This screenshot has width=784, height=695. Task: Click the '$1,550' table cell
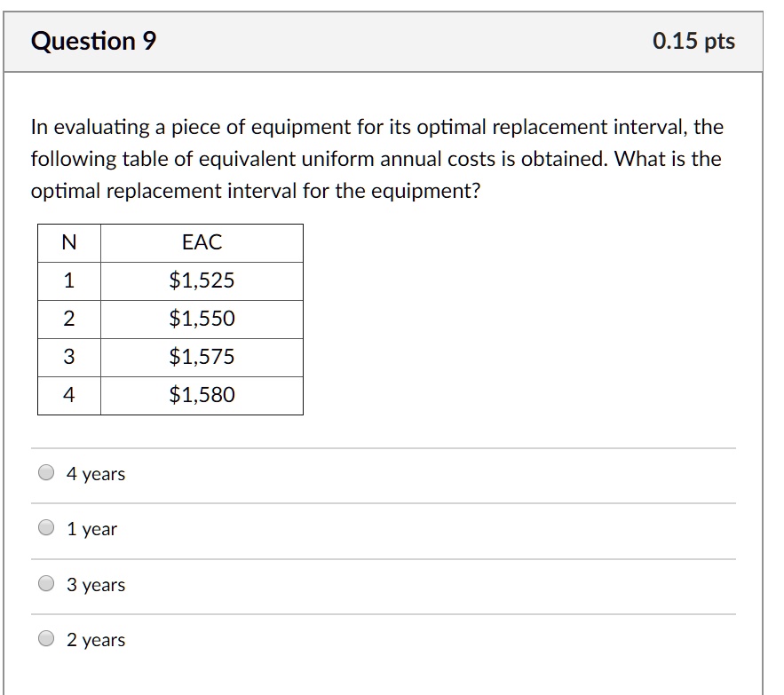pyautogui.click(x=202, y=319)
